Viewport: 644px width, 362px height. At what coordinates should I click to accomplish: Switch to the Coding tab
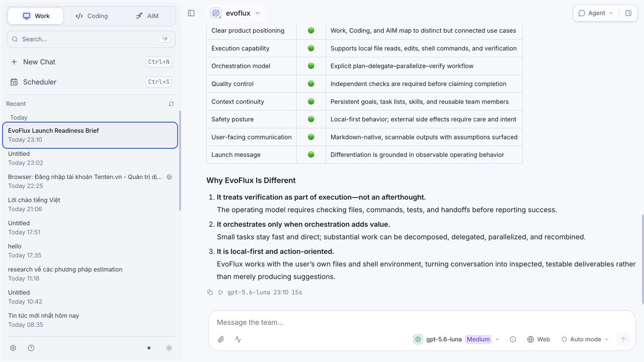[x=92, y=16]
